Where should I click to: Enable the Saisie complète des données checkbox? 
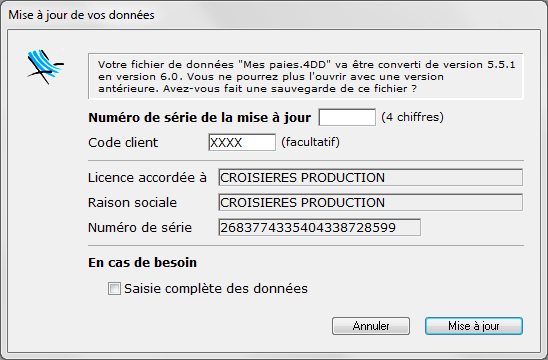(x=114, y=289)
